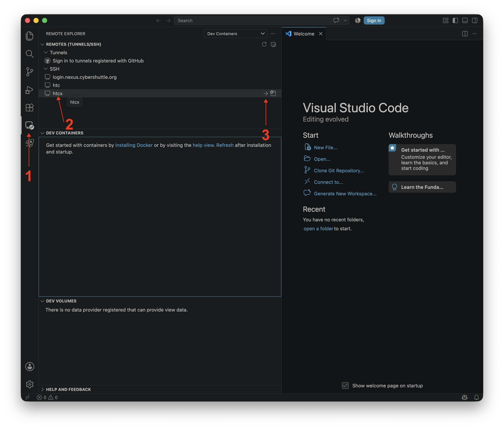Uncheck Show welcome page on startup
504x429 pixels.
tap(345, 386)
